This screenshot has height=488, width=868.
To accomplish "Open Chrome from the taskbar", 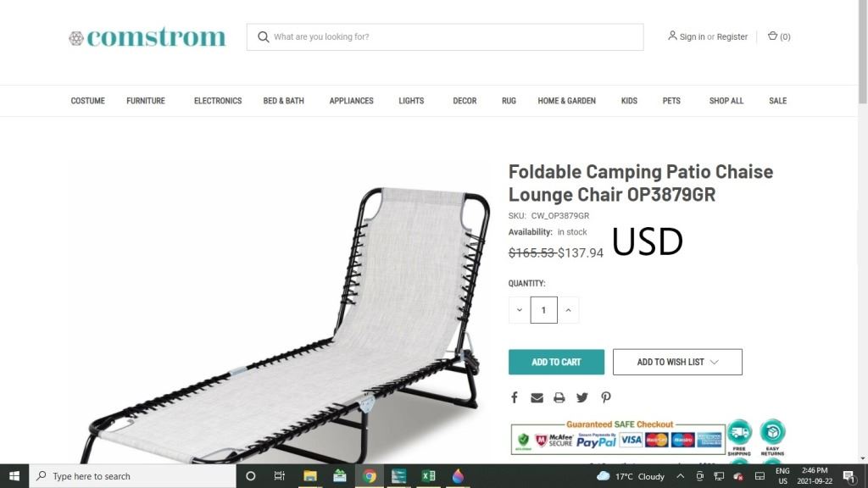I will click(x=370, y=476).
